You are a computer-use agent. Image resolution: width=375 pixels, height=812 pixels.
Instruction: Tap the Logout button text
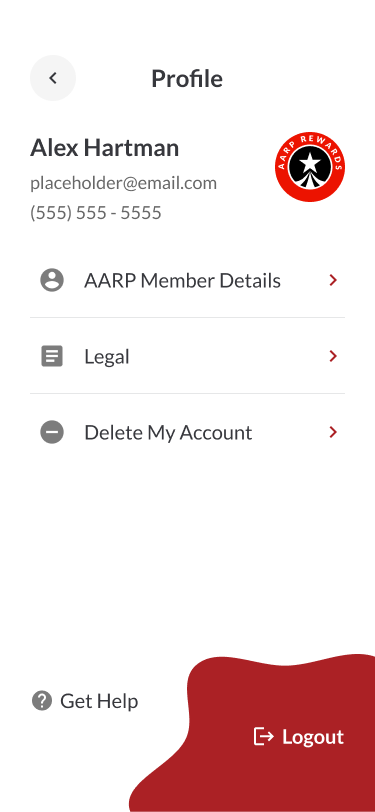313,736
